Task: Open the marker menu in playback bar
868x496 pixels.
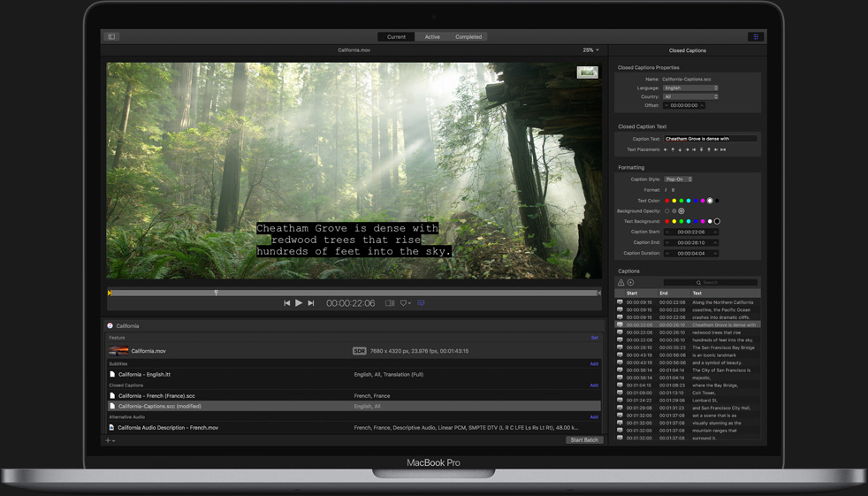Action: point(405,303)
